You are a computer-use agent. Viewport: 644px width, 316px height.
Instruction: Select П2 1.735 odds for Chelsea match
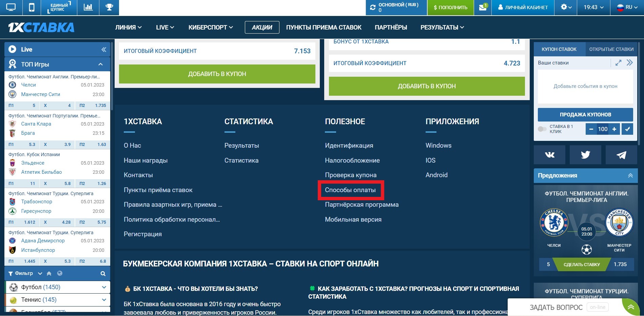click(x=93, y=106)
